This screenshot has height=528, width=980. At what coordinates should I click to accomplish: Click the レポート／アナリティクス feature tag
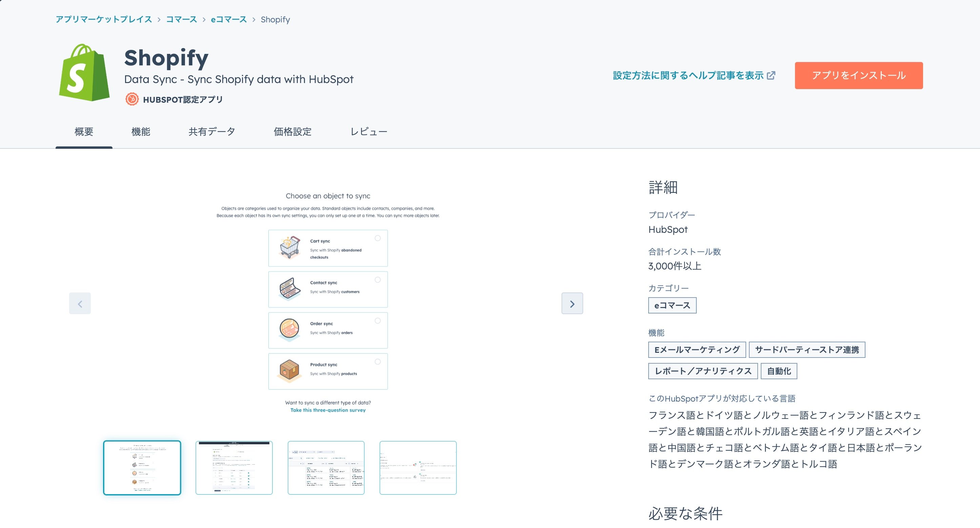coord(703,371)
